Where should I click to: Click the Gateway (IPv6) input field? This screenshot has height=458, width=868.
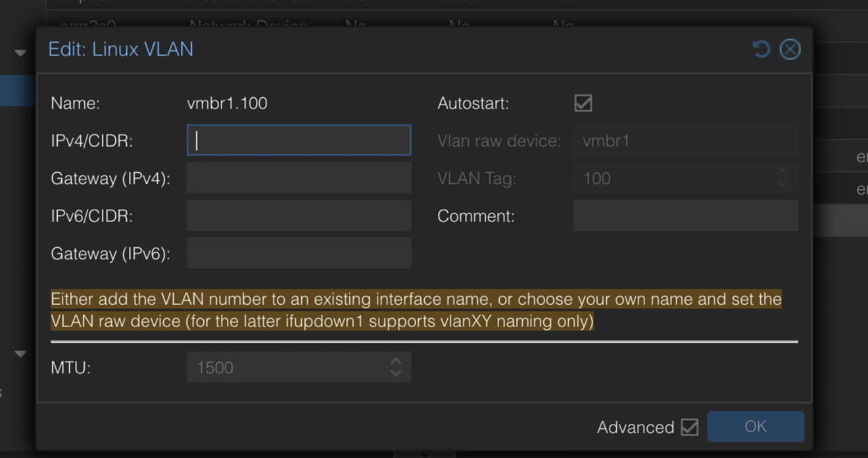point(299,253)
